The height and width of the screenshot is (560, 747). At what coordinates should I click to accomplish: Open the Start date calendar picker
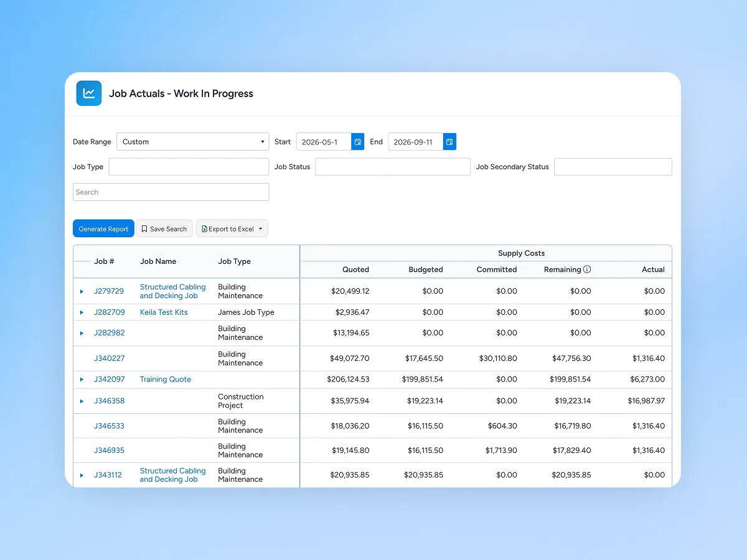[358, 142]
